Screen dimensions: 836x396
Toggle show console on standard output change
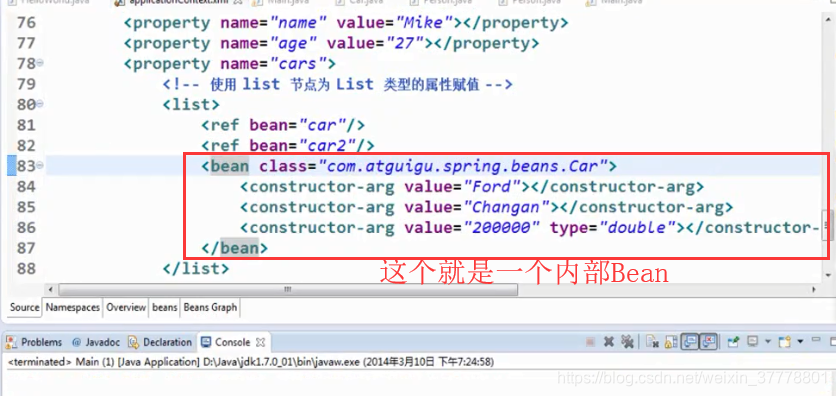[x=690, y=342]
